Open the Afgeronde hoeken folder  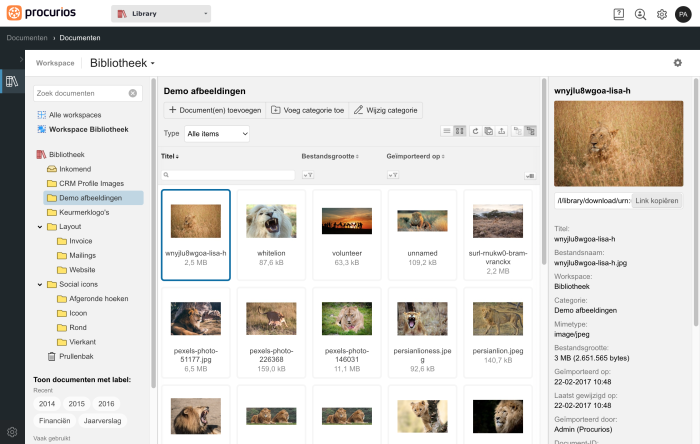click(93, 299)
